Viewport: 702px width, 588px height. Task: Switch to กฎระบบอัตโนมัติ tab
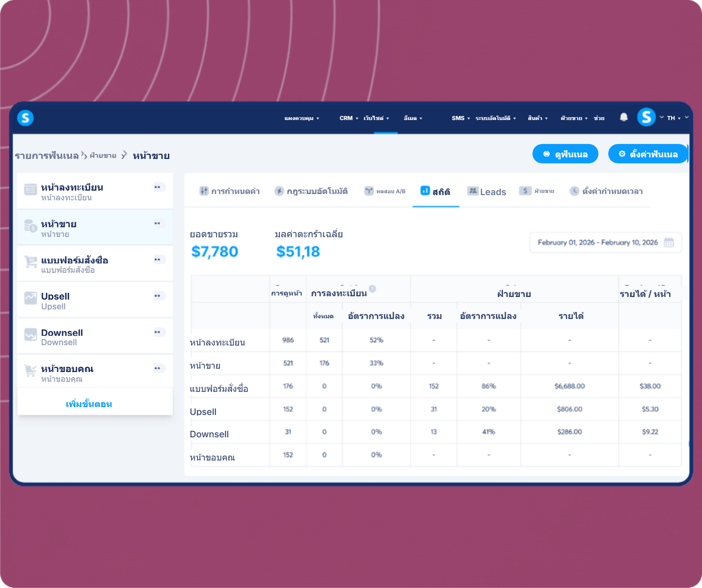[x=311, y=191]
